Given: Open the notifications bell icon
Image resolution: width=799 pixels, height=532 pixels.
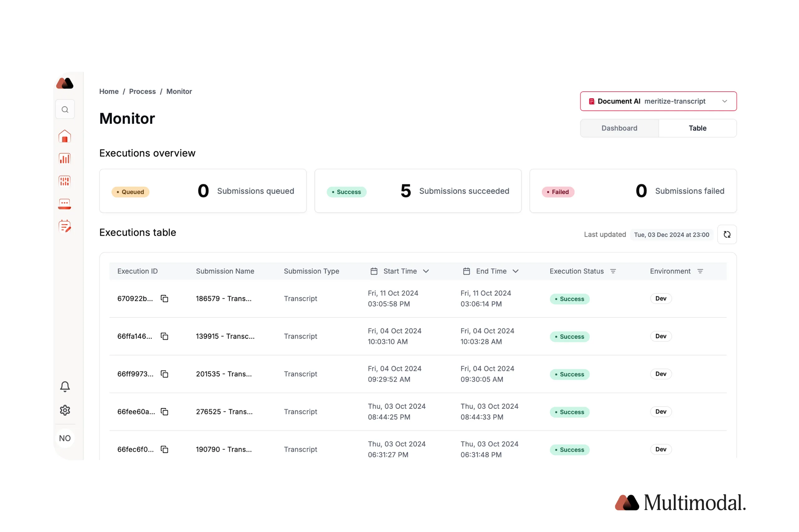Looking at the screenshot, I should pos(65,386).
